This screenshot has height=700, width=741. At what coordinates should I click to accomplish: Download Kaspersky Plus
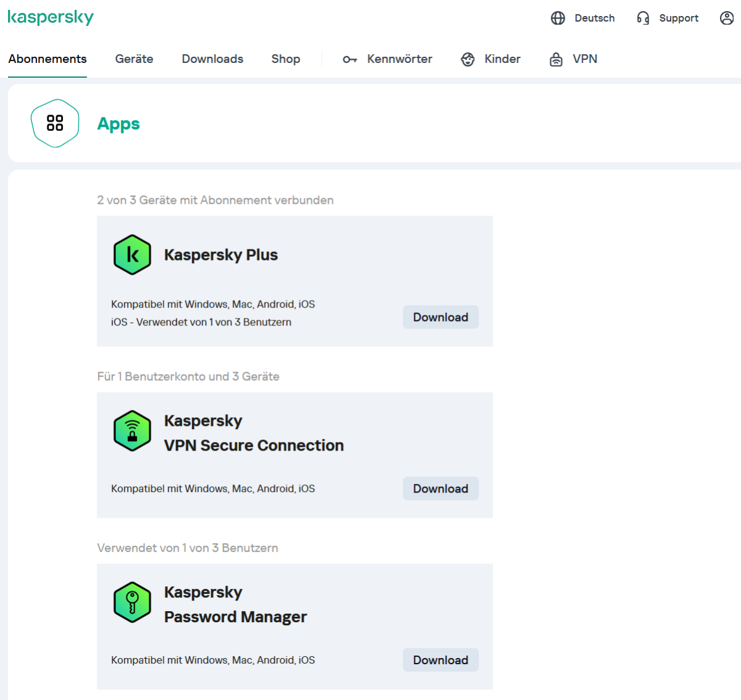(x=441, y=317)
